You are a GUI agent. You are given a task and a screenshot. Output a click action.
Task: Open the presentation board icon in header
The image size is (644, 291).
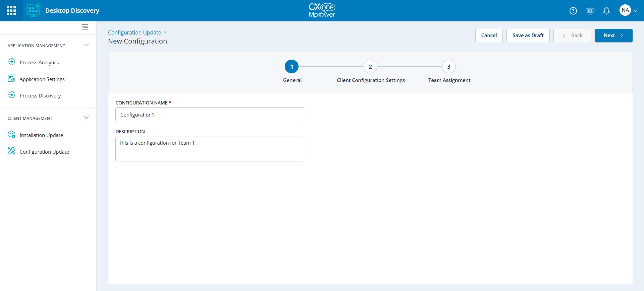point(590,11)
